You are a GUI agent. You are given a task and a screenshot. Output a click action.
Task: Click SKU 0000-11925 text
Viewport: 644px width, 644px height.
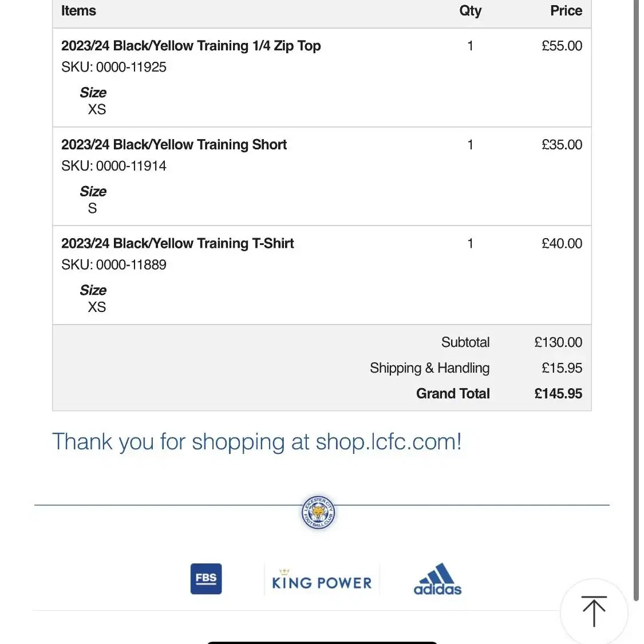[114, 67]
